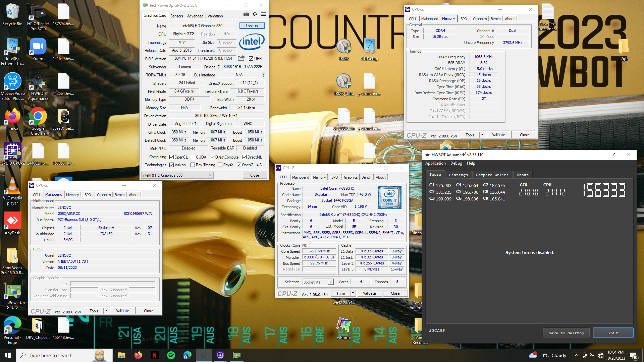Viewport: 644px width, 362px height.
Task: Click taskbar clock showing 10:04 PM
Action: (615, 355)
